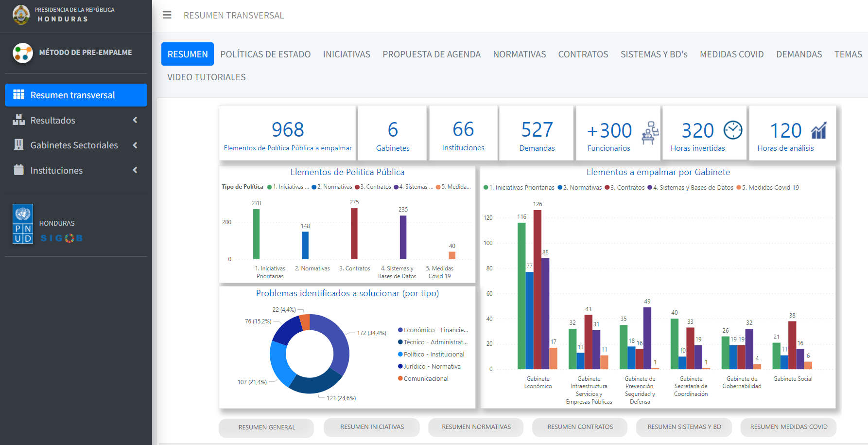Select the Comunicacional legend entry
Screen dimensions: 868x445
click(423, 379)
